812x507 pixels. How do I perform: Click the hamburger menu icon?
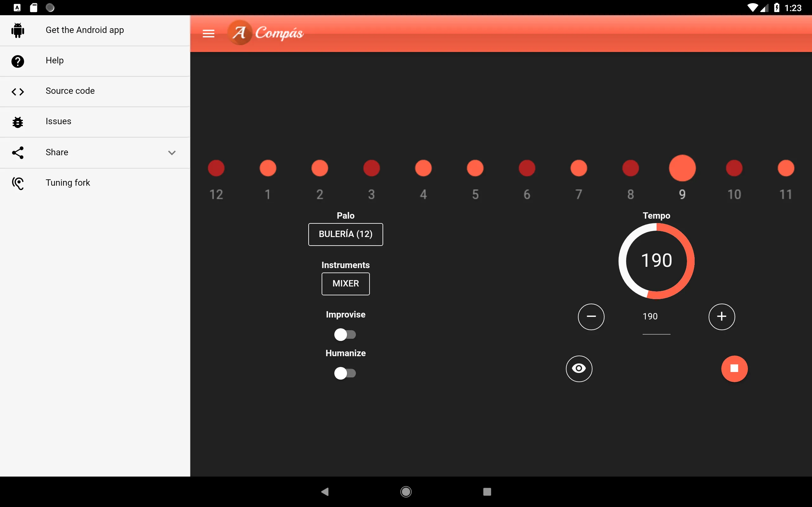coord(209,32)
